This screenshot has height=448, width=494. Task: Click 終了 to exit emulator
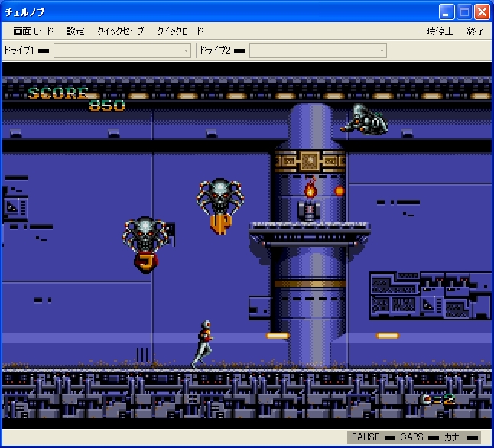tap(475, 31)
